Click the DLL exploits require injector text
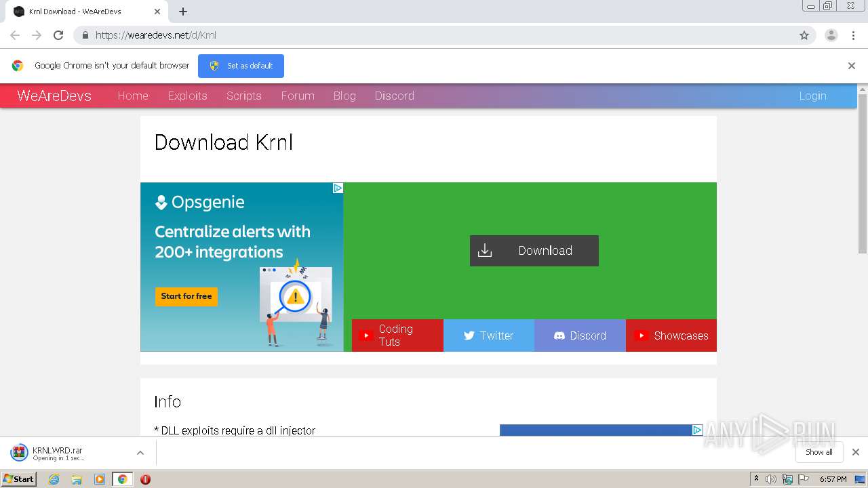868x488 pixels. click(x=235, y=430)
